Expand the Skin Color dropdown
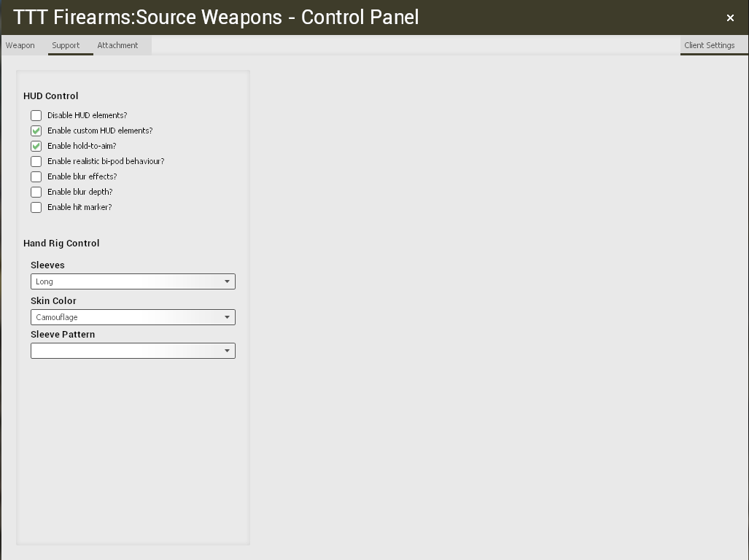The height and width of the screenshot is (560, 749). (133, 317)
